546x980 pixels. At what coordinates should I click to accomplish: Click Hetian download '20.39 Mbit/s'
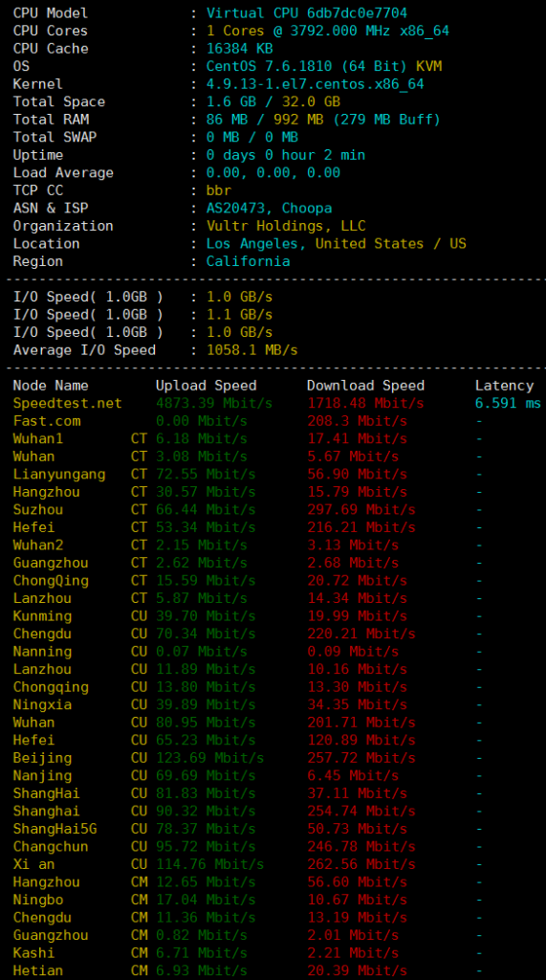(358, 970)
